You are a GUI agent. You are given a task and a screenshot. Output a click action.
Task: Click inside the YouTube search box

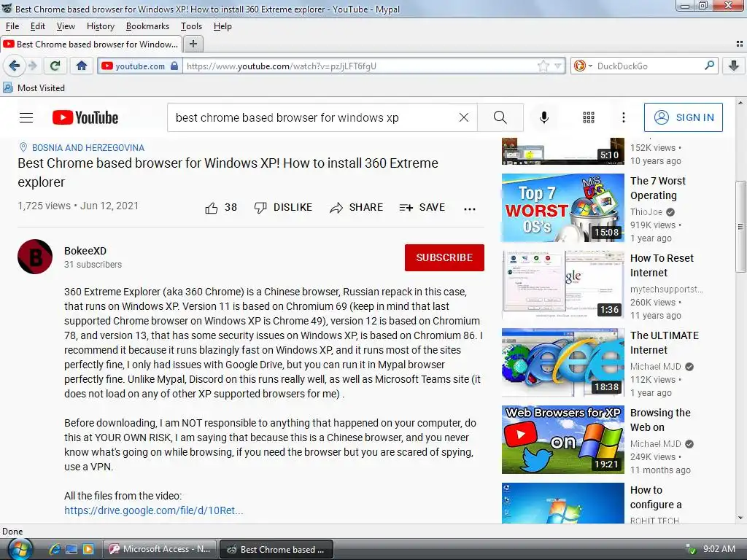point(314,117)
